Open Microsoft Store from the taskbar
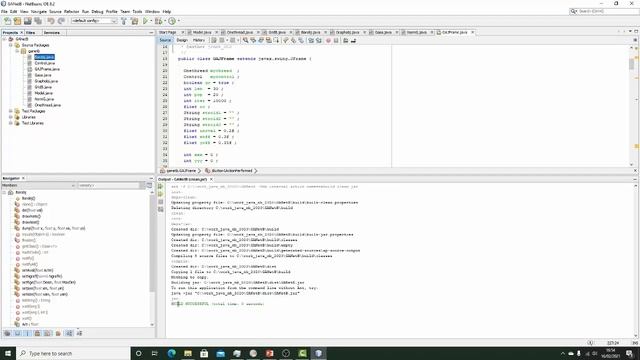The image size is (640, 360). click(x=204, y=353)
